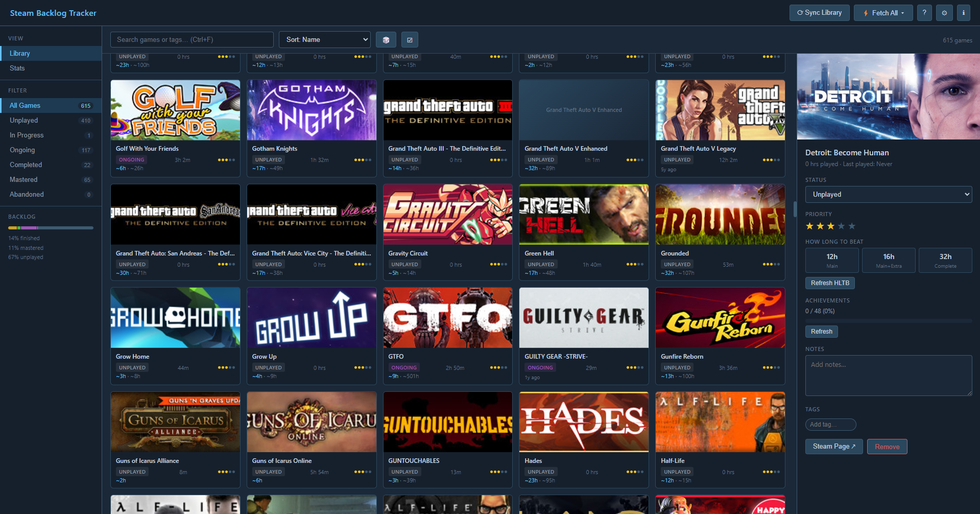
Task: Open GTA San Andreas Definitive Edition thumbnail
Action: (x=175, y=215)
